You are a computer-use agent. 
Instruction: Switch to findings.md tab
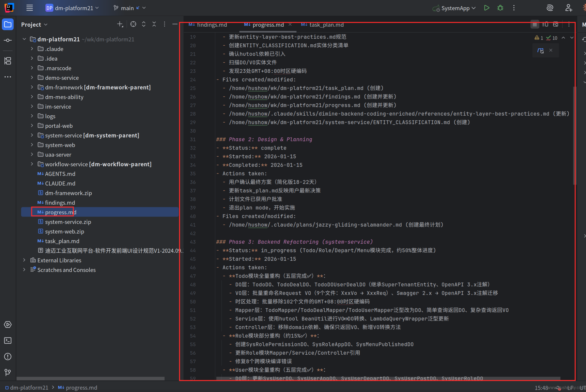click(x=212, y=25)
